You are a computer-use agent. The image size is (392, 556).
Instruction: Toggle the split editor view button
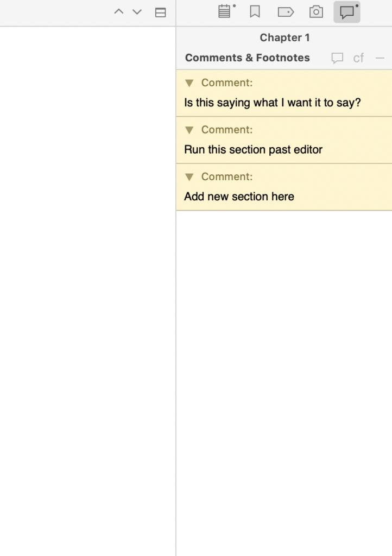coord(160,12)
